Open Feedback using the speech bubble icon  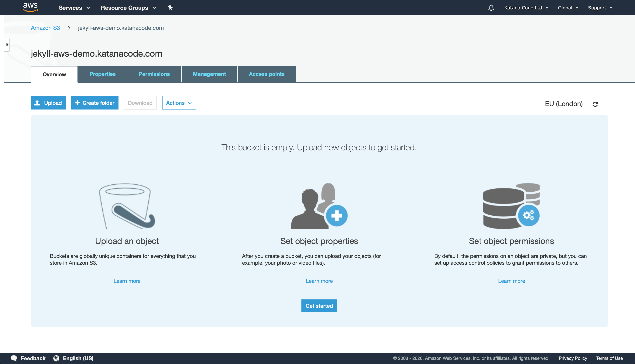(14, 358)
